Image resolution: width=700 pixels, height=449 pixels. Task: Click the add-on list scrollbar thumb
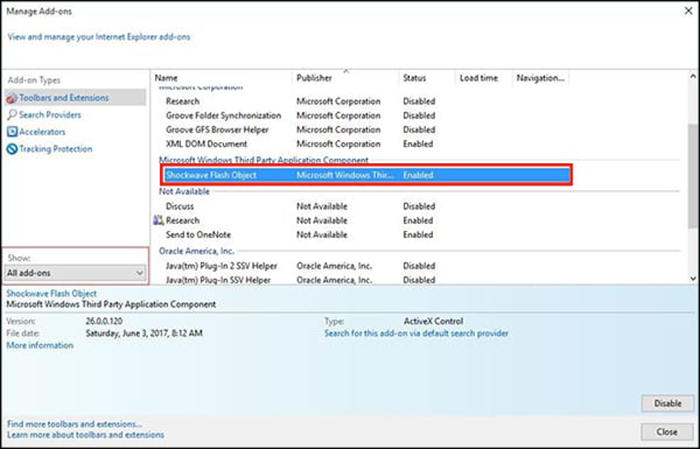click(693, 176)
